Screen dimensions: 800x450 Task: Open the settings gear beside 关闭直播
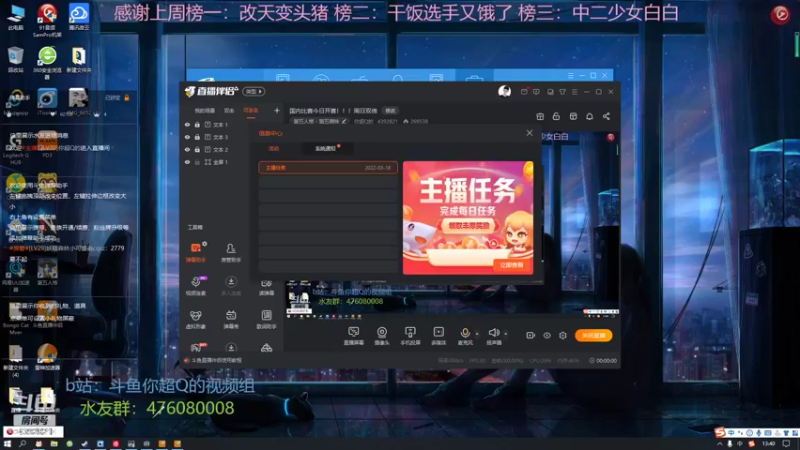click(563, 335)
